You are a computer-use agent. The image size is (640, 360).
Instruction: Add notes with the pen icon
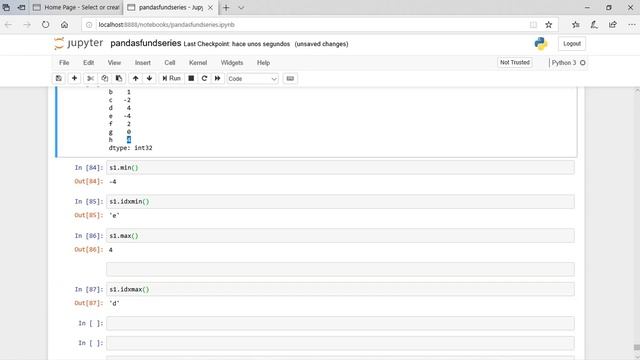[x=594, y=25]
